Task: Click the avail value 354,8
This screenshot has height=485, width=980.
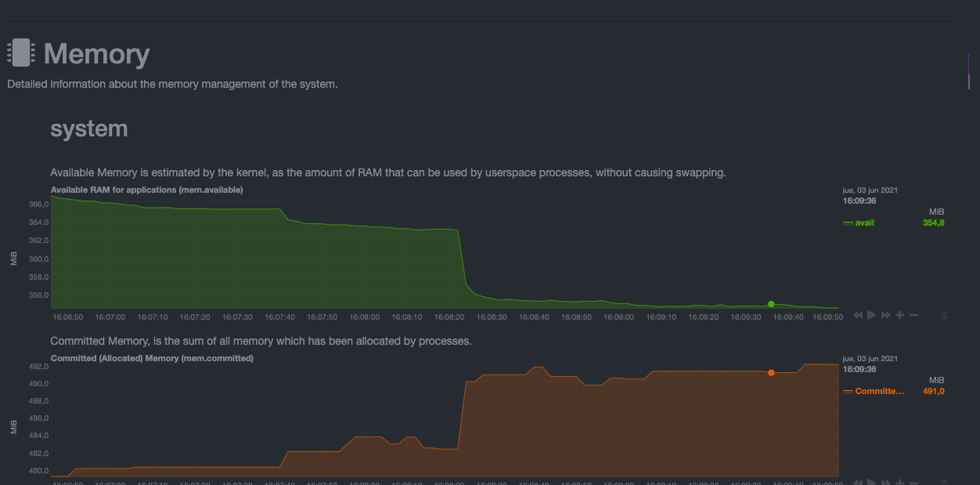Action: click(x=933, y=223)
